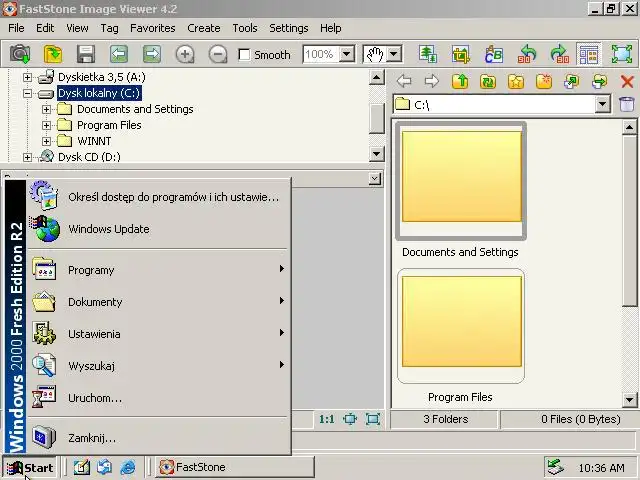Open the hand tool mode dropdown arrow

coord(394,54)
